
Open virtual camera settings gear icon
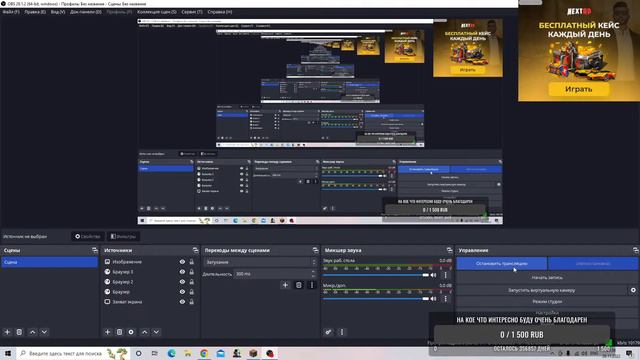pyautogui.click(x=633, y=290)
